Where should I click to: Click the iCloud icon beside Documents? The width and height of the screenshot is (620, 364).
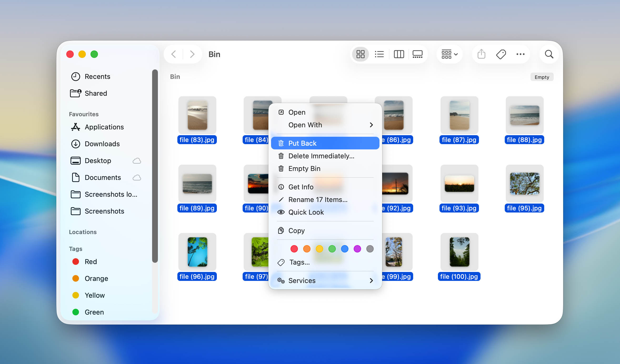tap(137, 178)
